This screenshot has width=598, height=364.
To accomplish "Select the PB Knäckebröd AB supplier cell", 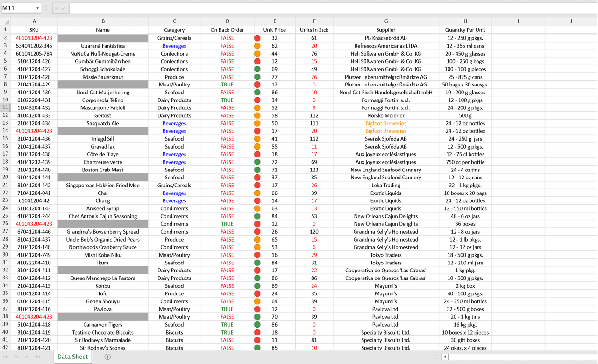I will click(386, 38).
